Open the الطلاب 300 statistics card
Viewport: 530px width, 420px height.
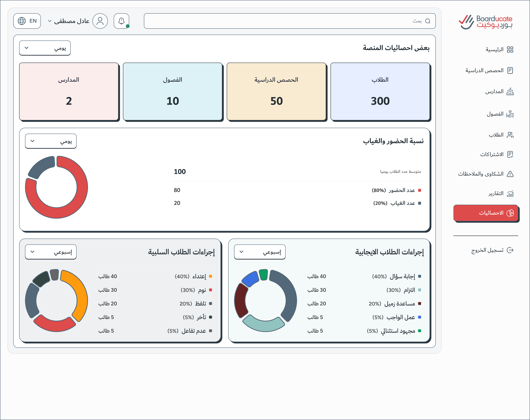point(380,91)
